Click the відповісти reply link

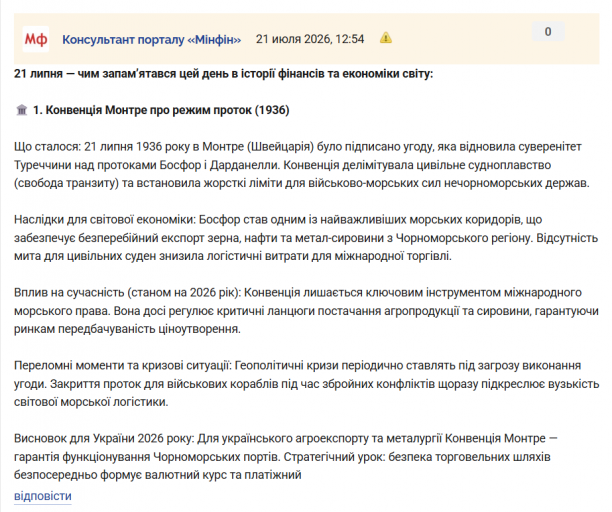tap(43, 496)
